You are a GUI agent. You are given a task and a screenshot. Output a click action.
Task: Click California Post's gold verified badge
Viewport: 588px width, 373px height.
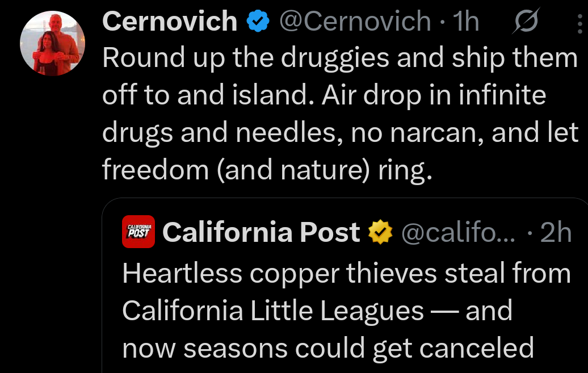coord(380,232)
